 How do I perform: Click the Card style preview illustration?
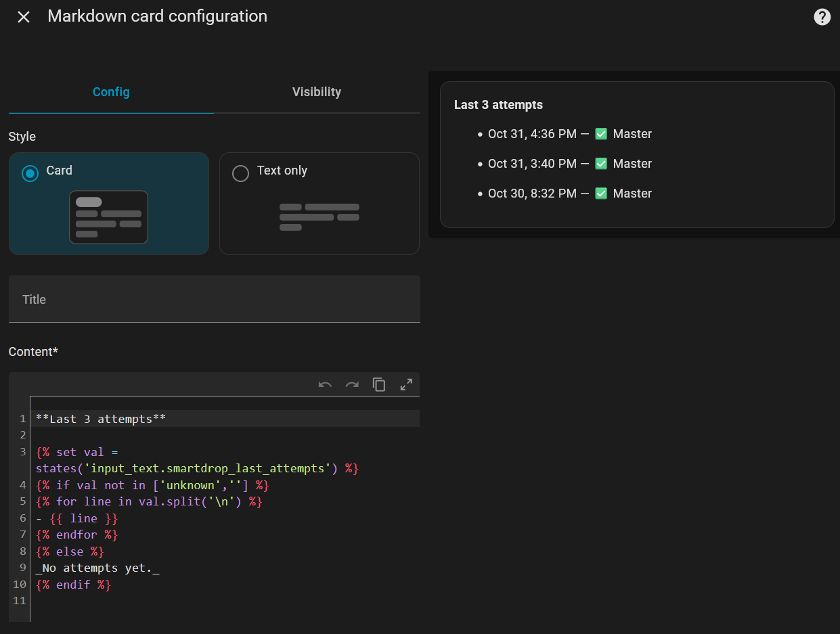108,217
